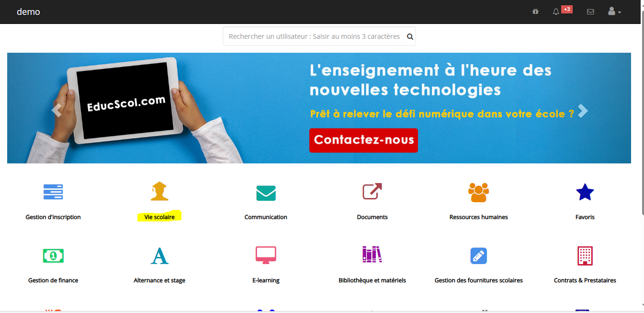Click the gift icon in top bar
Viewport: 644px width, 313px height.
click(535, 12)
